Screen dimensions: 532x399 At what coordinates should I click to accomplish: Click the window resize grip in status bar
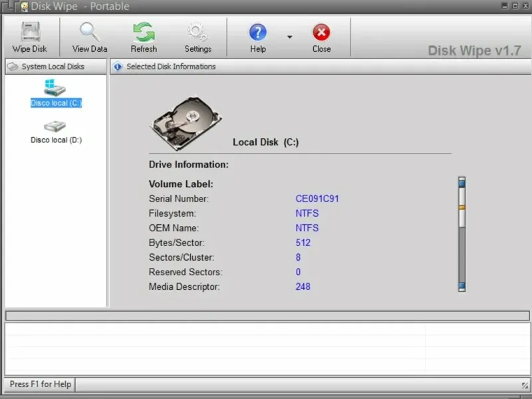[525, 385]
